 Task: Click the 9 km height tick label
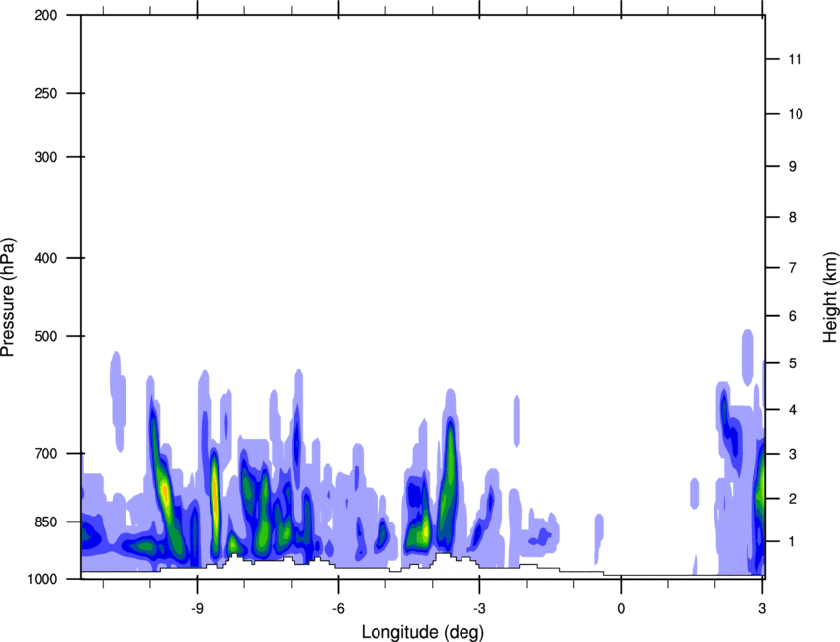[793, 167]
